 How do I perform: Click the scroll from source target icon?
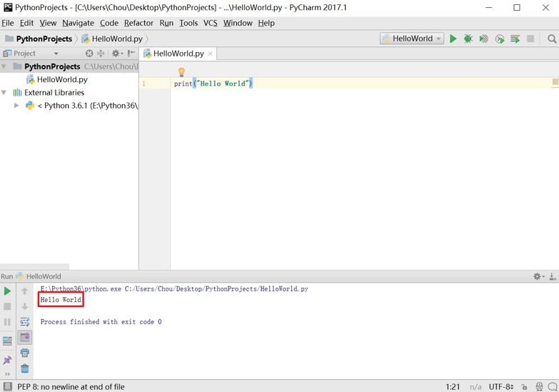pos(89,53)
